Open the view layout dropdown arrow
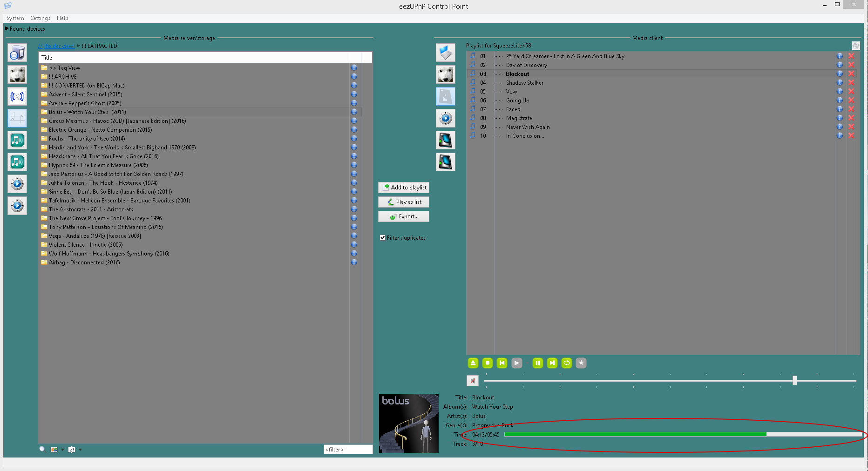This screenshot has height=471, width=868. click(x=62, y=450)
